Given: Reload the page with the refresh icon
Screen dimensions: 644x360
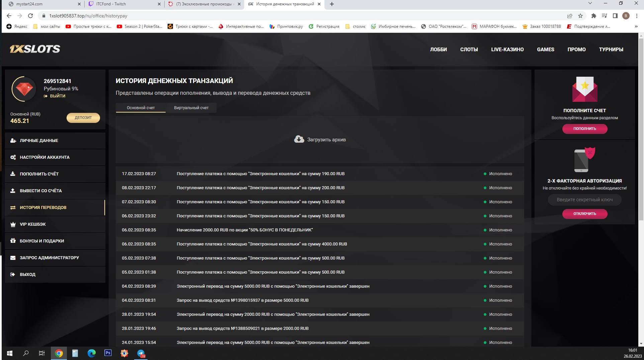Looking at the screenshot, I should point(30,16).
